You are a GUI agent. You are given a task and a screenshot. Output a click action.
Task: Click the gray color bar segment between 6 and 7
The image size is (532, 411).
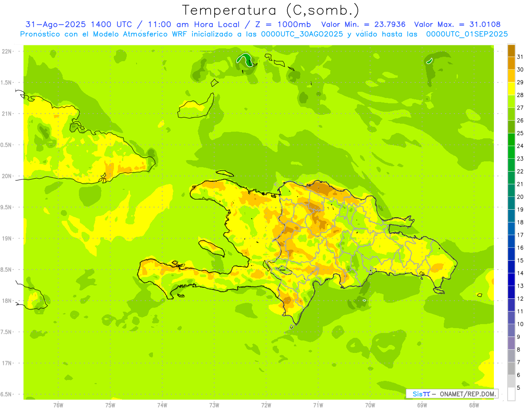[x=511, y=369]
